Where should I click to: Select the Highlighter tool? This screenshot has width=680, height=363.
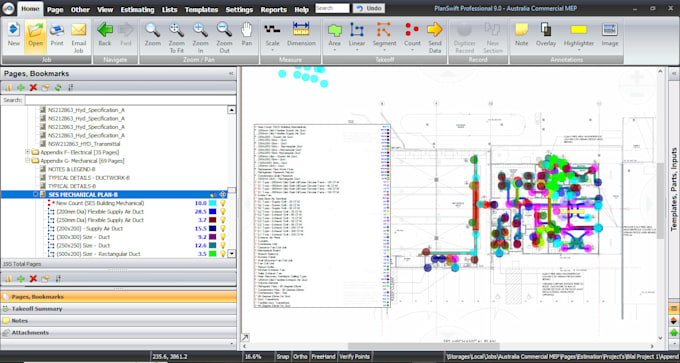(x=579, y=35)
